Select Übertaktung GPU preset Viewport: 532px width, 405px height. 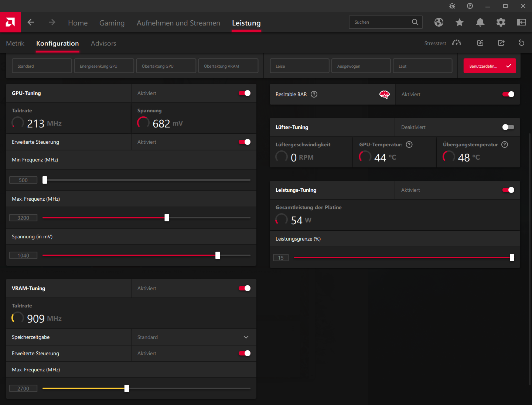(166, 66)
